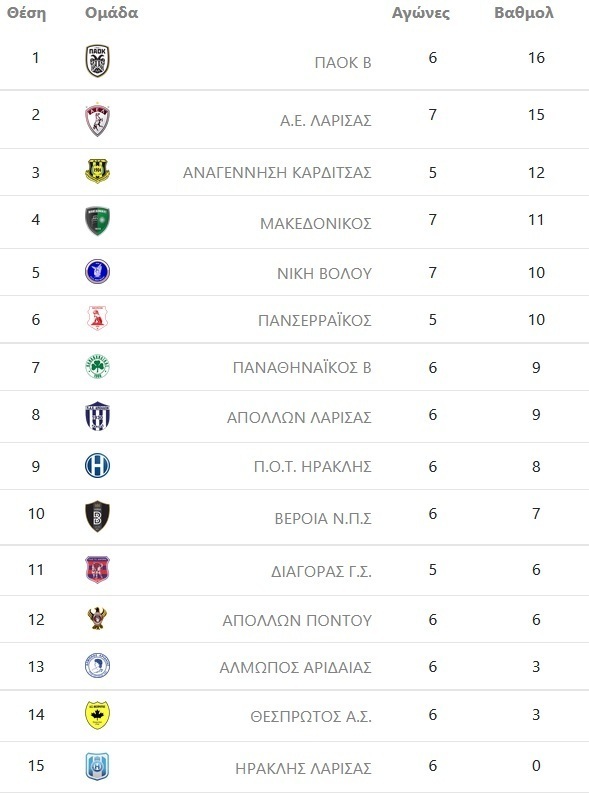Click the Π.Ο.Τ. ΗΡΑΚΛΗΣ blue H emblem

click(x=98, y=465)
